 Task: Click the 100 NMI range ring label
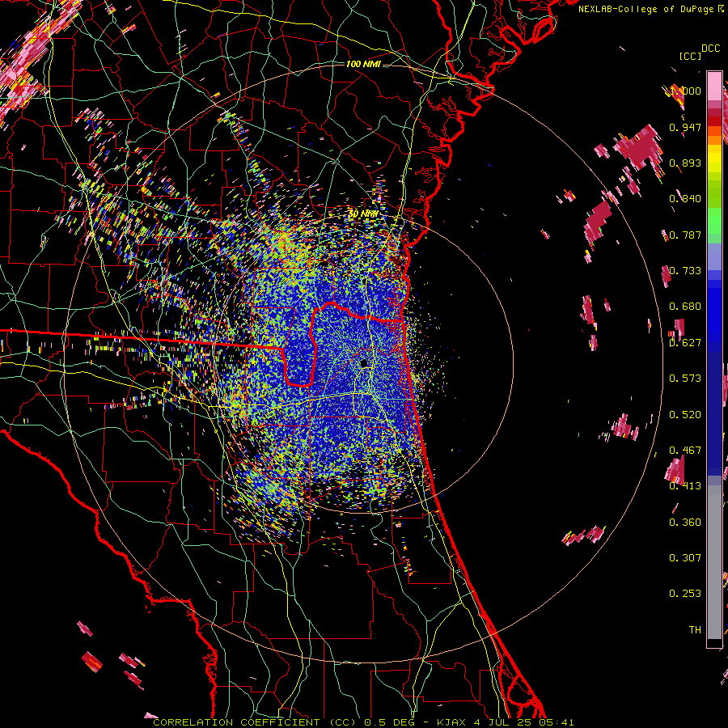point(363,64)
